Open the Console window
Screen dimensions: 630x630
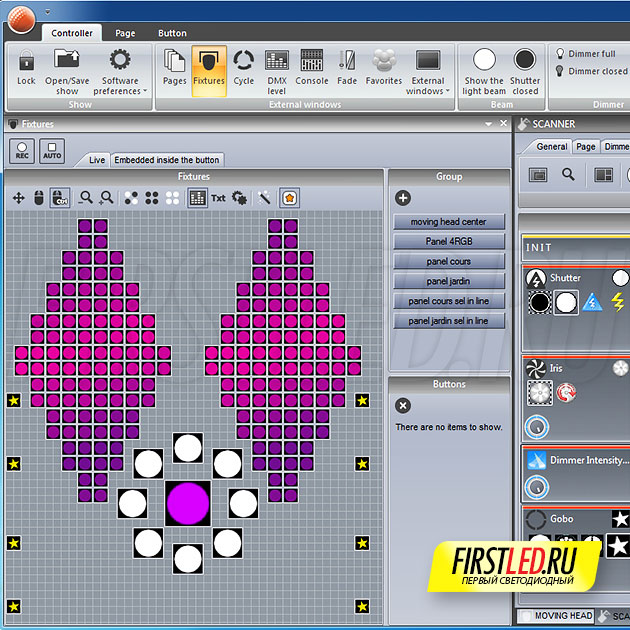pyautogui.click(x=311, y=70)
